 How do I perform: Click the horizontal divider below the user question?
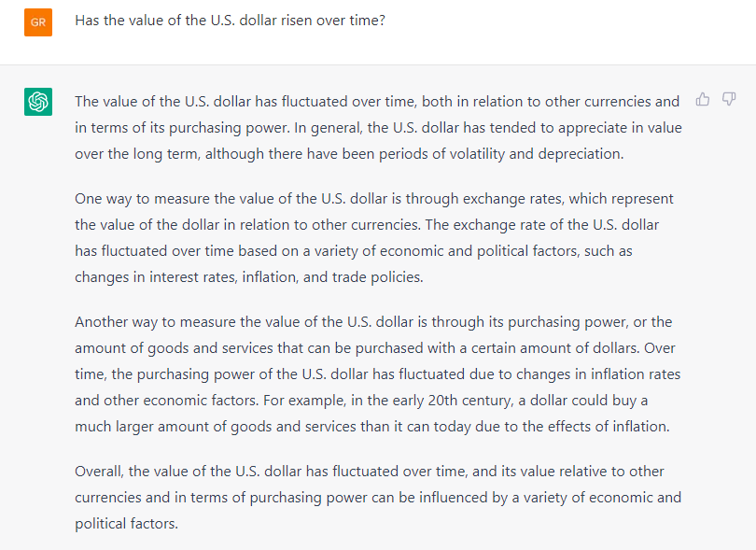378,64
